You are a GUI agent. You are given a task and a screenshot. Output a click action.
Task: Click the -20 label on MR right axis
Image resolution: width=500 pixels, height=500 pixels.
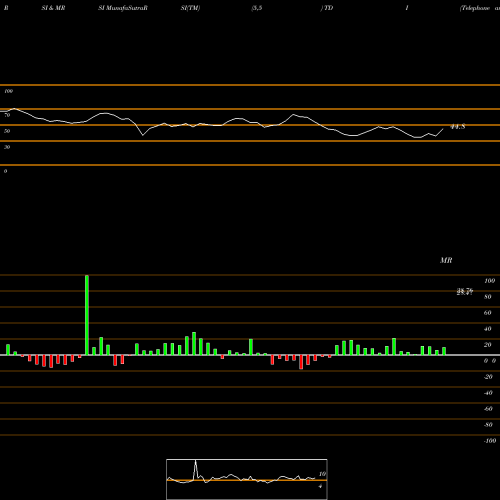[x=488, y=377]
